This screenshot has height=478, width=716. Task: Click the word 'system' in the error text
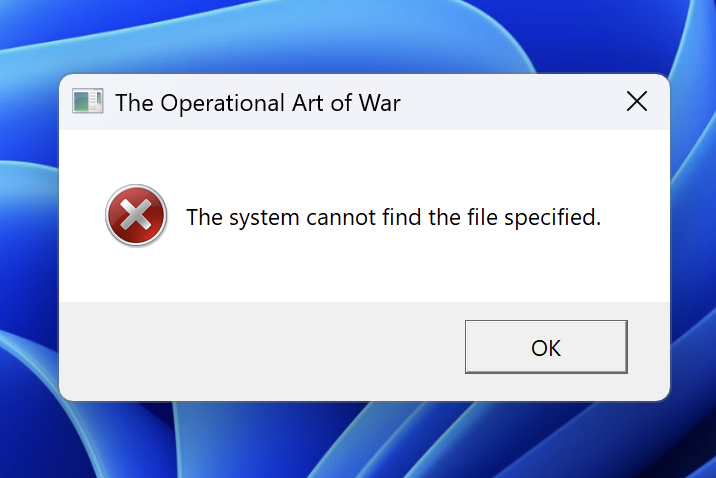[264, 219]
